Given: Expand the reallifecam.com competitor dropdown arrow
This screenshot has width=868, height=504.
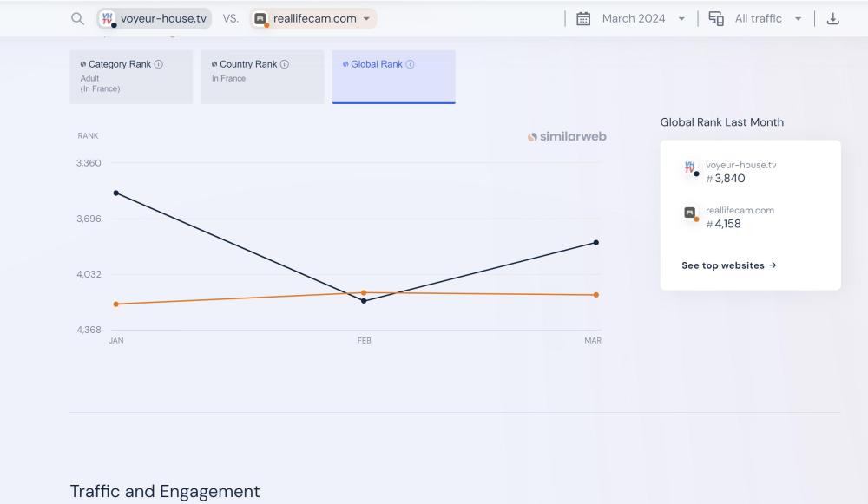Looking at the screenshot, I should point(366,19).
